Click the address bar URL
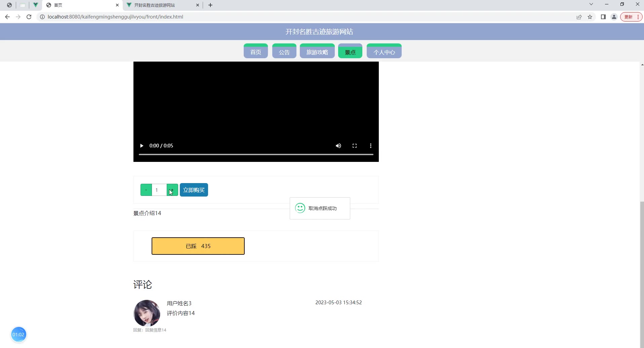The height and width of the screenshot is (348, 644). [x=115, y=17]
